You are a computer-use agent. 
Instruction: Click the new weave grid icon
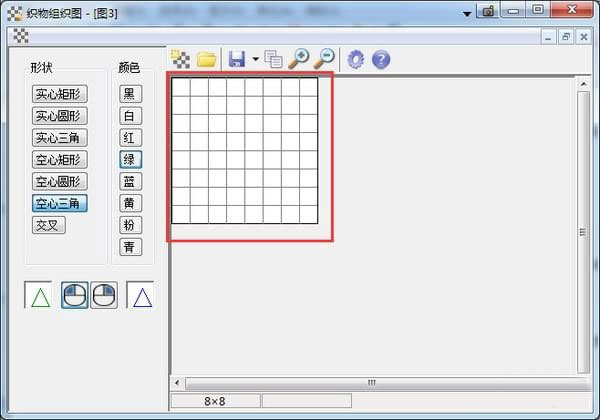tap(180, 59)
